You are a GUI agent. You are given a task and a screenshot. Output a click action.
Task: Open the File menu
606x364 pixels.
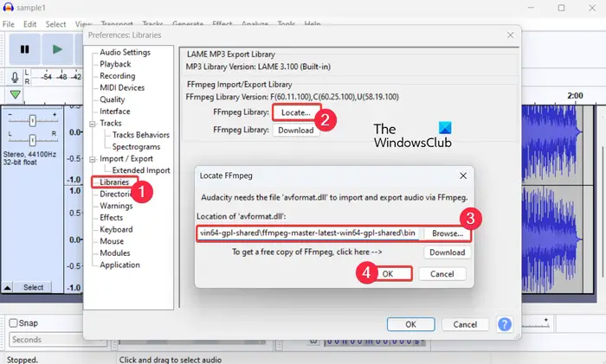(x=8, y=24)
